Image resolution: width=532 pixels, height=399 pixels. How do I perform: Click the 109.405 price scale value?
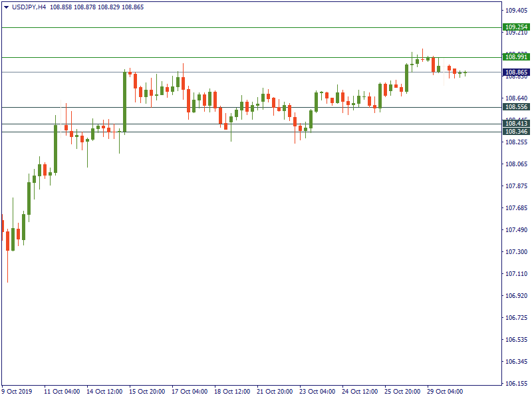pyautogui.click(x=516, y=11)
